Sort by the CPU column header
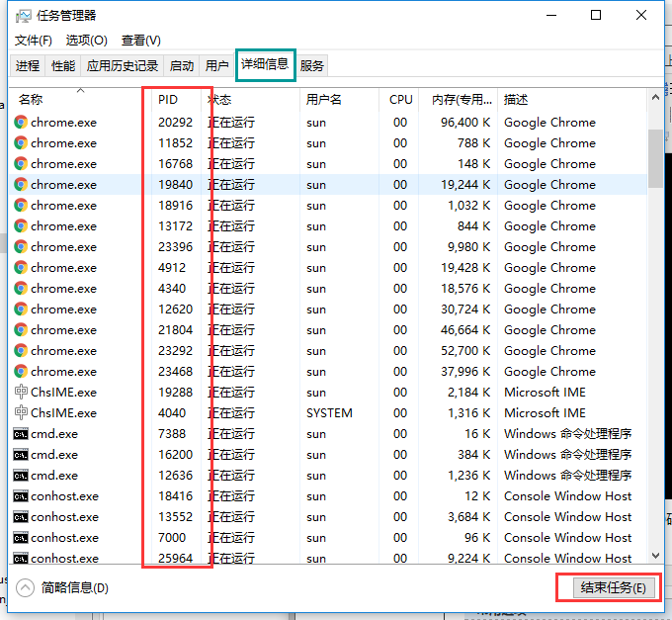The image size is (672, 620). (399, 100)
